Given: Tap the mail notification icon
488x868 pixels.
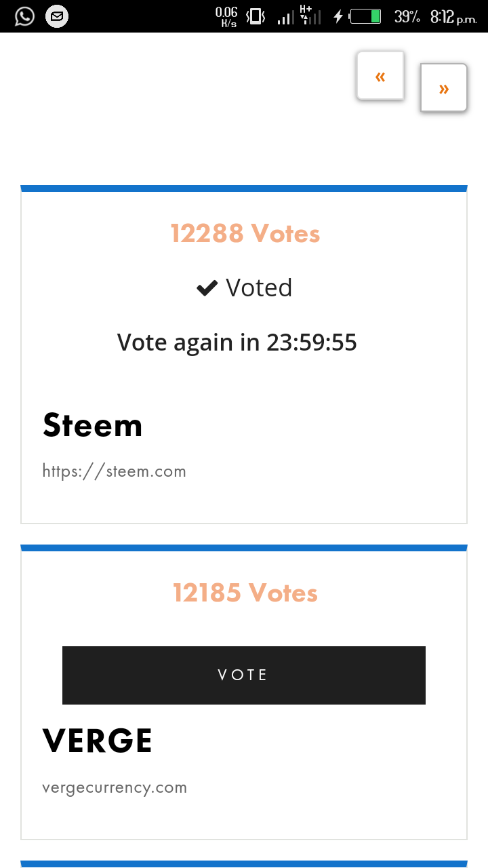Looking at the screenshot, I should click(x=57, y=16).
